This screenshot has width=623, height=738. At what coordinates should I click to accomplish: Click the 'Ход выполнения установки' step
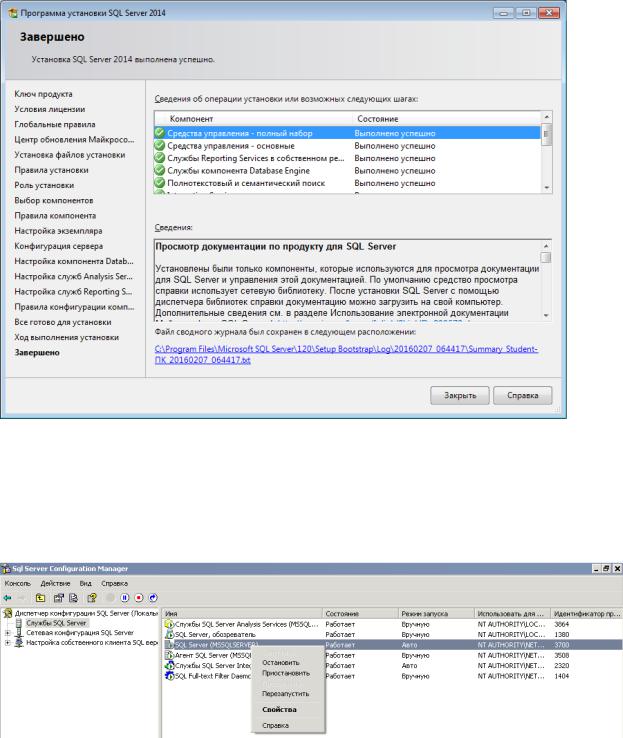coord(66,337)
